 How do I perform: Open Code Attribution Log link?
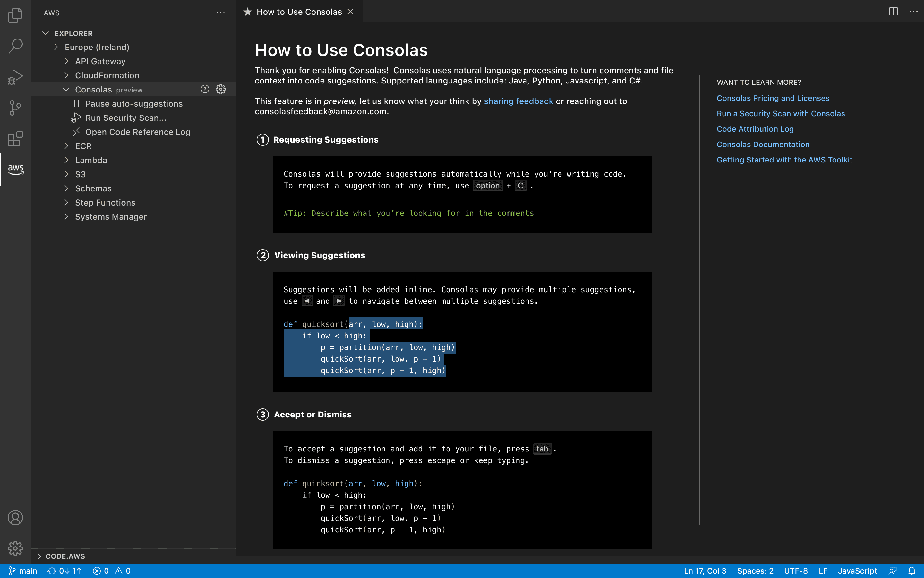click(755, 129)
